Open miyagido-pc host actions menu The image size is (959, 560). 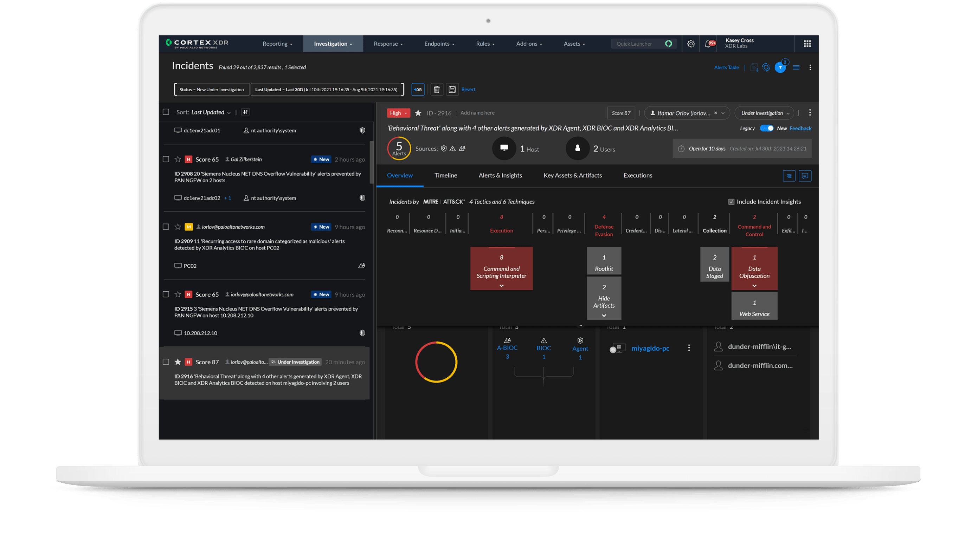pyautogui.click(x=689, y=348)
